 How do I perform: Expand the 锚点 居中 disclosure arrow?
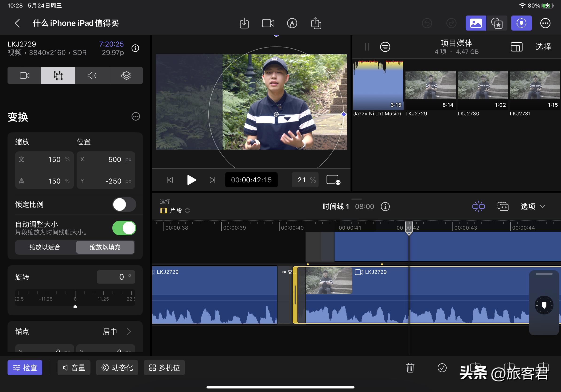click(x=129, y=331)
